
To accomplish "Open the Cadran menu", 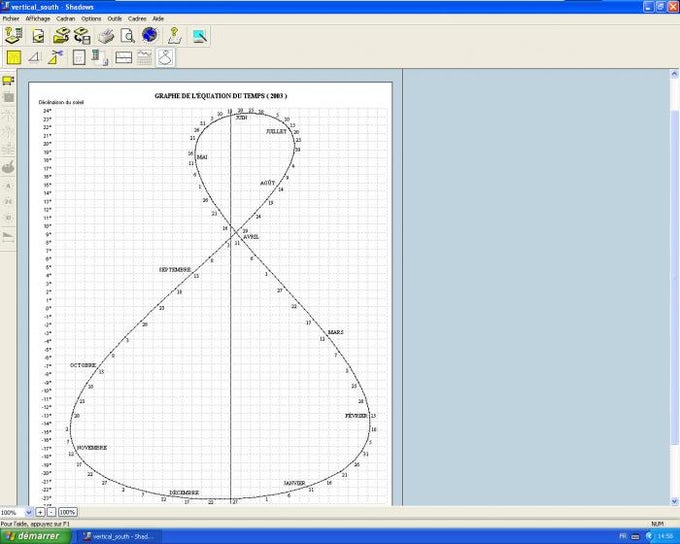I will 65,19.
